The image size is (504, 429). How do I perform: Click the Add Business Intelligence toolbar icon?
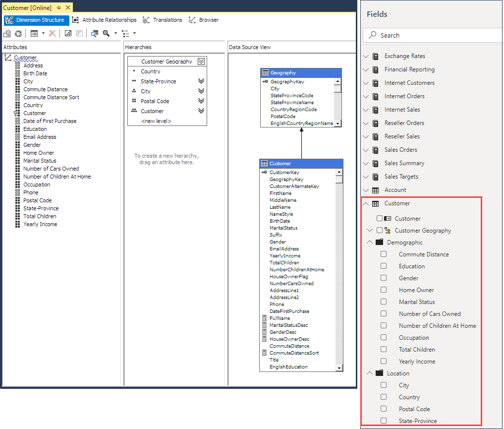(7, 33)
